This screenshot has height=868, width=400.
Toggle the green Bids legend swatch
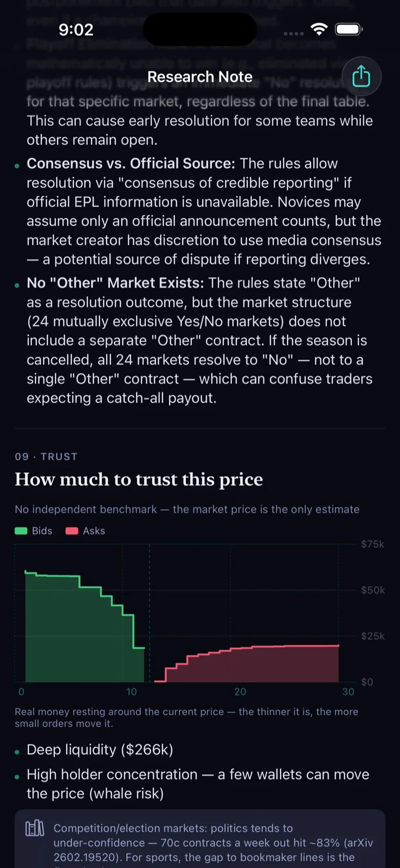[x=21, y=531]
